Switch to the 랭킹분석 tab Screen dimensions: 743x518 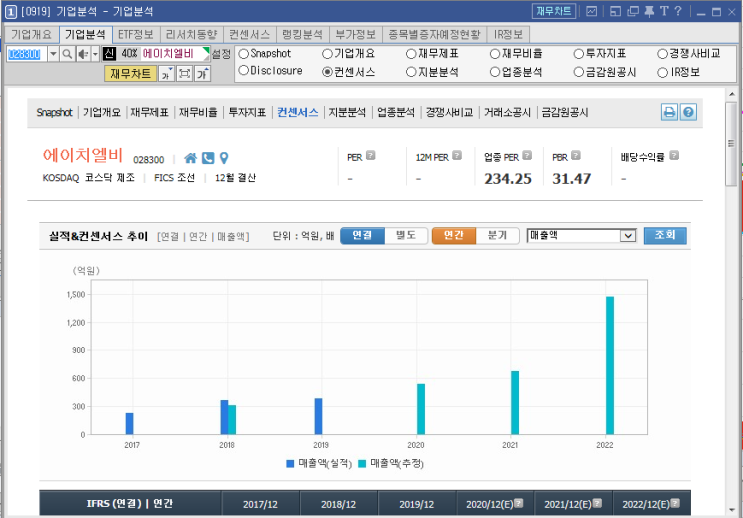coord(302,35)
